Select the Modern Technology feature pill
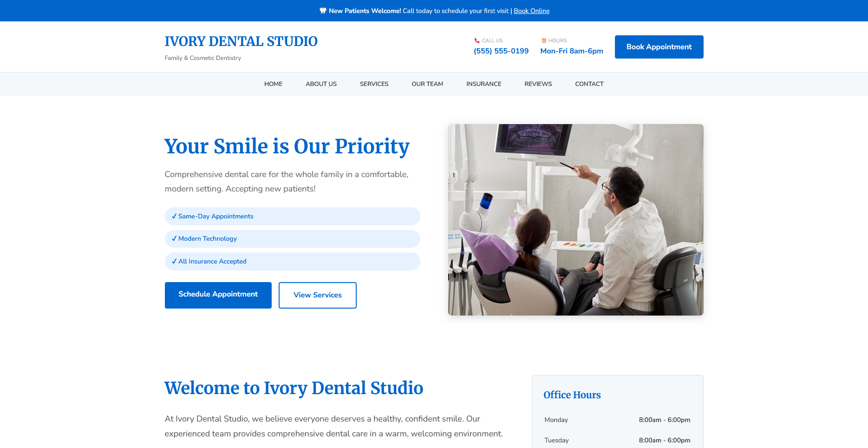Image resolution: width=868 pixels, height=448 pixels. (x=292, y=238)
